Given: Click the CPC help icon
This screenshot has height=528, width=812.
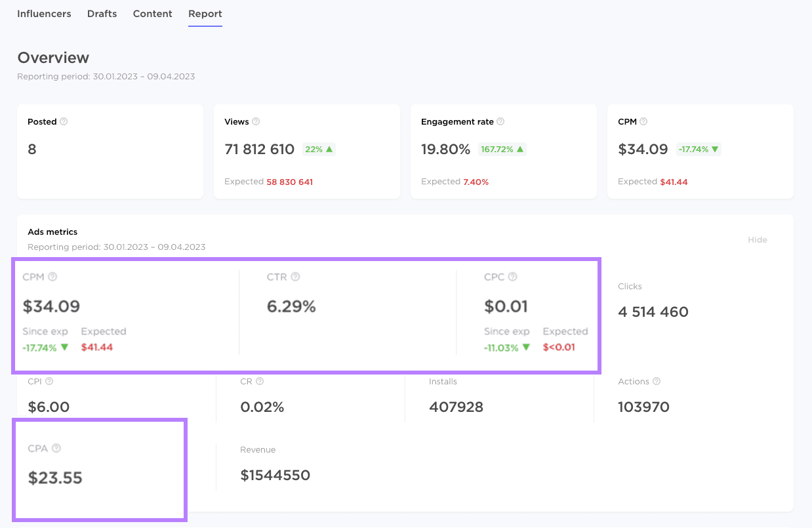Looking at the screenshot, I should coord(512,277).
